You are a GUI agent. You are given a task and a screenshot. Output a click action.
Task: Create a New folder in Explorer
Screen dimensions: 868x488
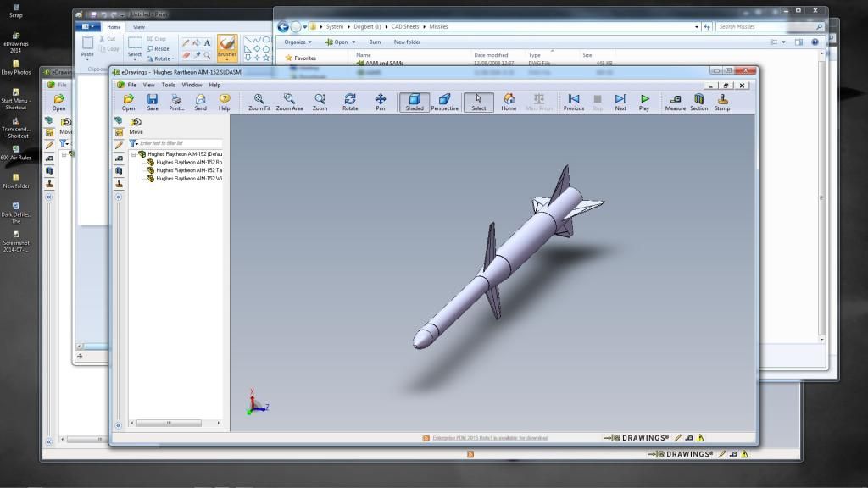(x=407, y=42)
